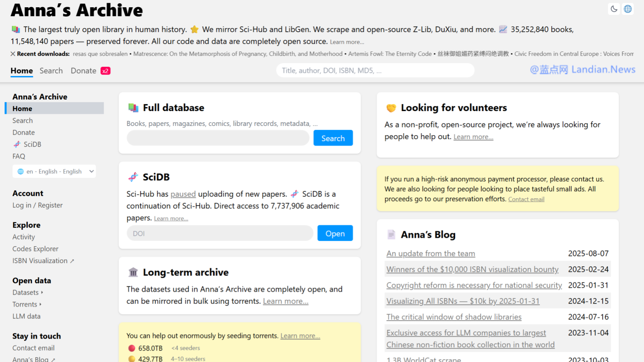Open the Donate tab in top navigation

click(x=83, y=71)
